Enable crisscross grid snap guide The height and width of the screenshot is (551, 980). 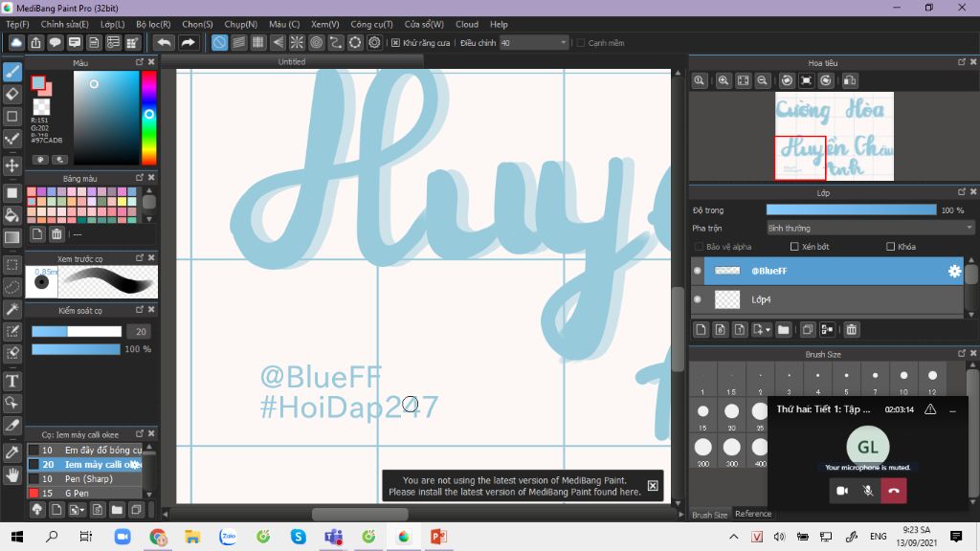[258, 42]
